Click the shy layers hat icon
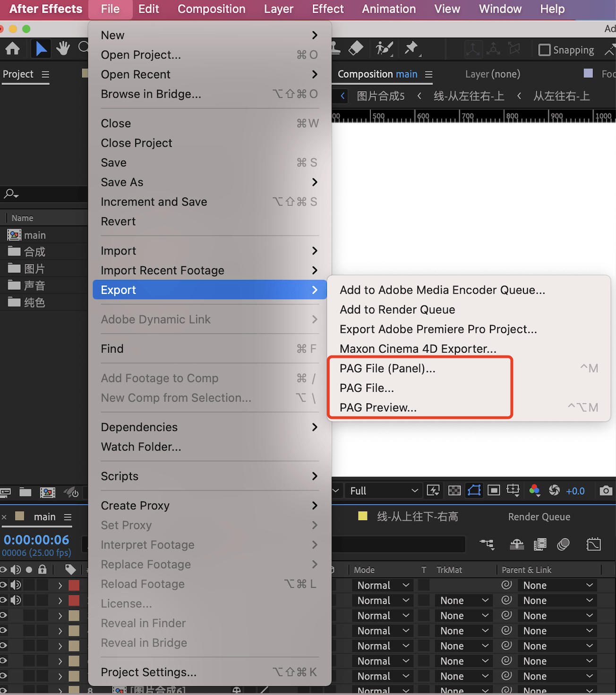Image resolution: width=616 pixels, height=695 pixels. tap(517, 544)
